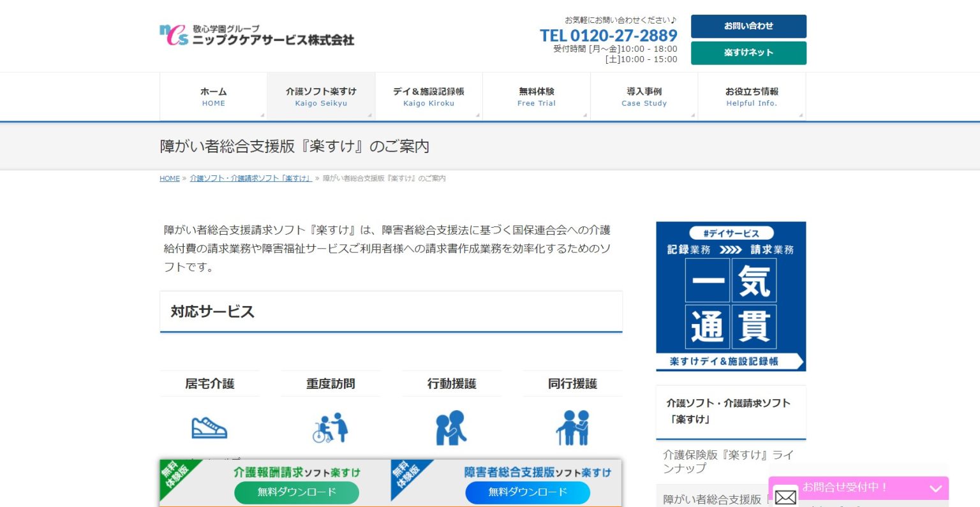Open the ホーム HOME menu item
Viewport: 980px width, 507px height.
click(x=213, y=96)
